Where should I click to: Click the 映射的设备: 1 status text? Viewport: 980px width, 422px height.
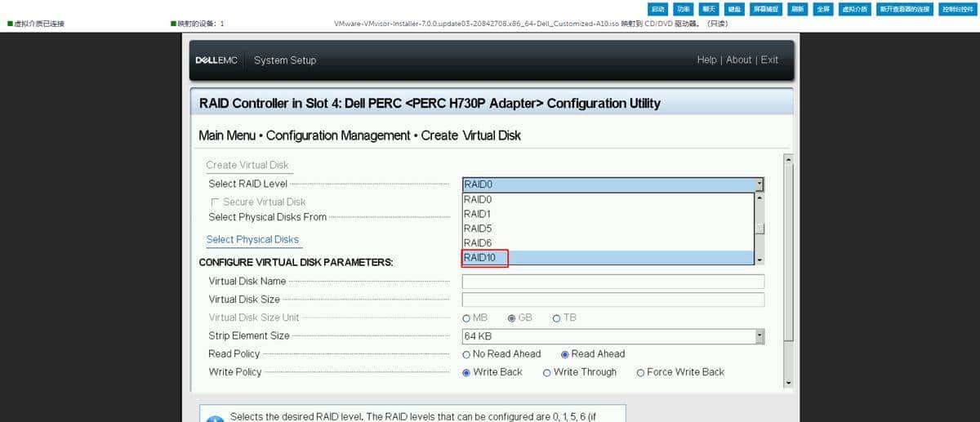[200, 24]
